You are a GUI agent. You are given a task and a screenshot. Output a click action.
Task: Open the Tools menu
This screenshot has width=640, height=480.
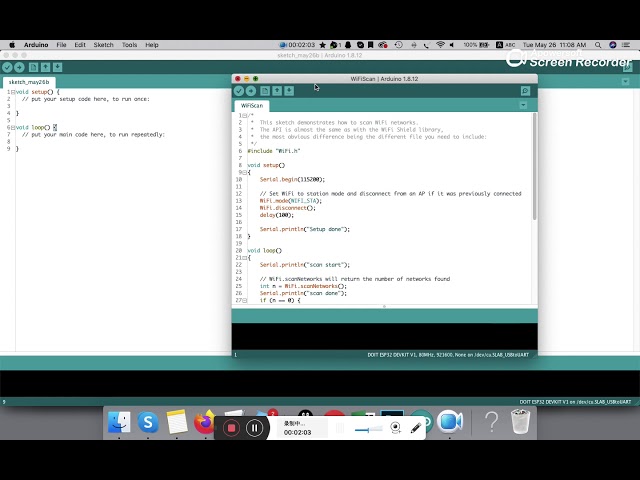(130, 45)
